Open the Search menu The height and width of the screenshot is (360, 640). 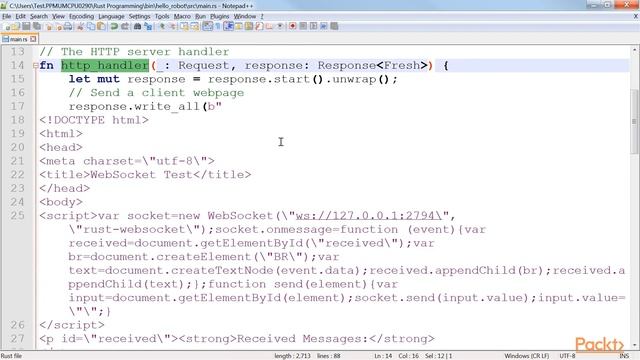click(x=39, y=16)
